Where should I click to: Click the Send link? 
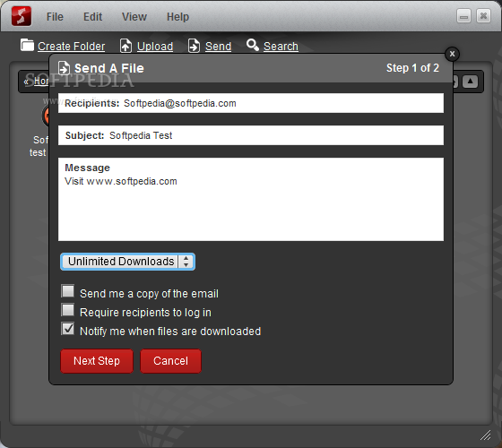click(218, 47)
